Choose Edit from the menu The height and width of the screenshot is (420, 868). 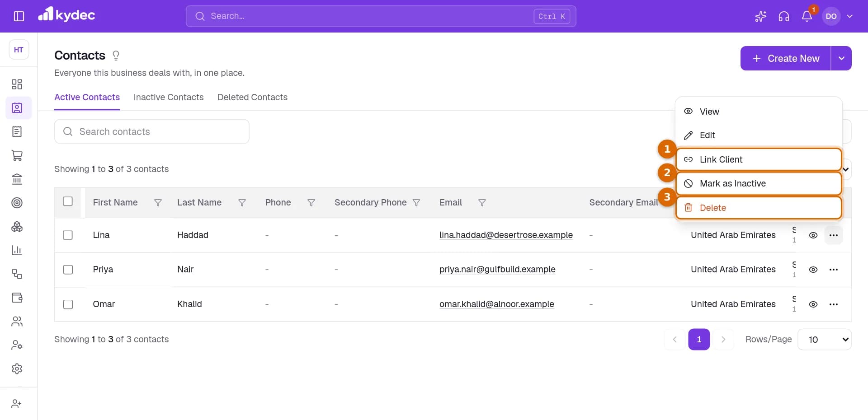(759, 135)
